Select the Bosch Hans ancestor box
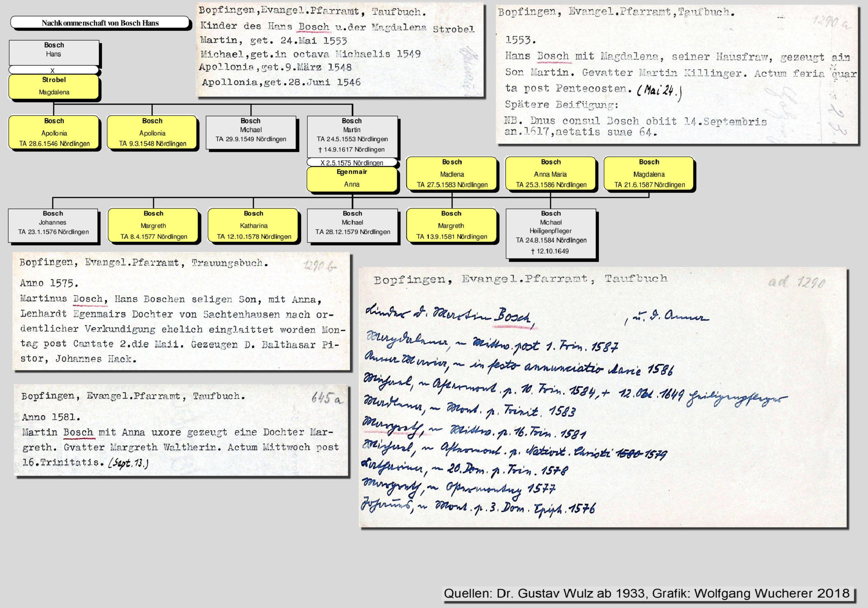The height and width of the screenshot is (608, 868). pyautogui.click(x=54, y=52)
